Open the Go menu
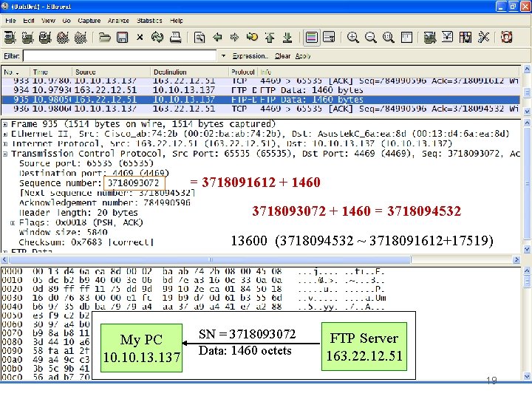This screenshot has height=399, width=532. 66,21
